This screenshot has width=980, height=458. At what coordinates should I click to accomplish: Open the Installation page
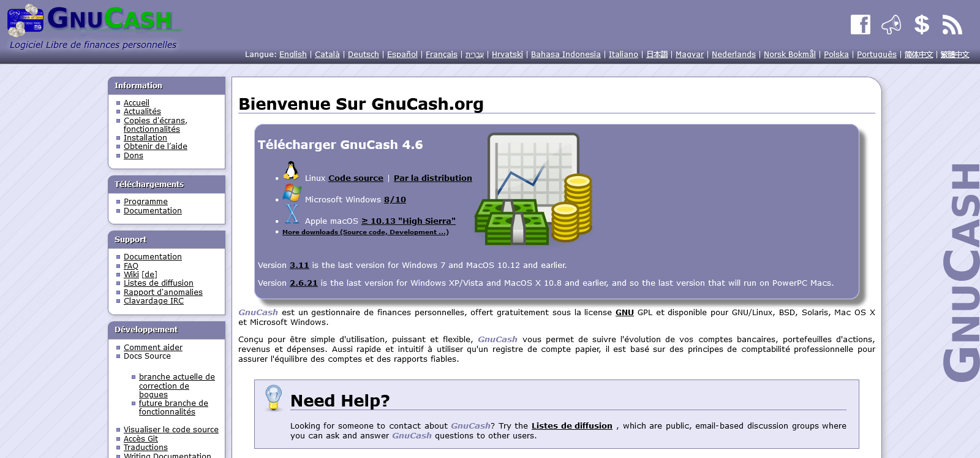145,138
